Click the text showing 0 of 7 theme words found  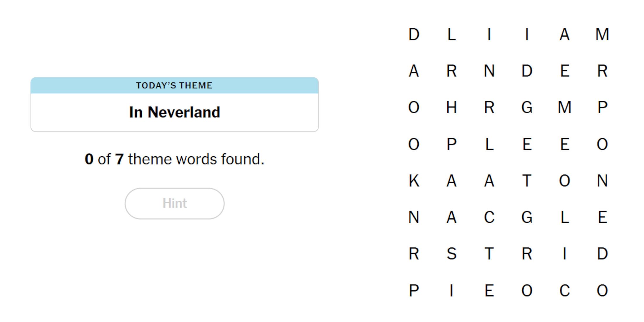click(x=174, y=159)
